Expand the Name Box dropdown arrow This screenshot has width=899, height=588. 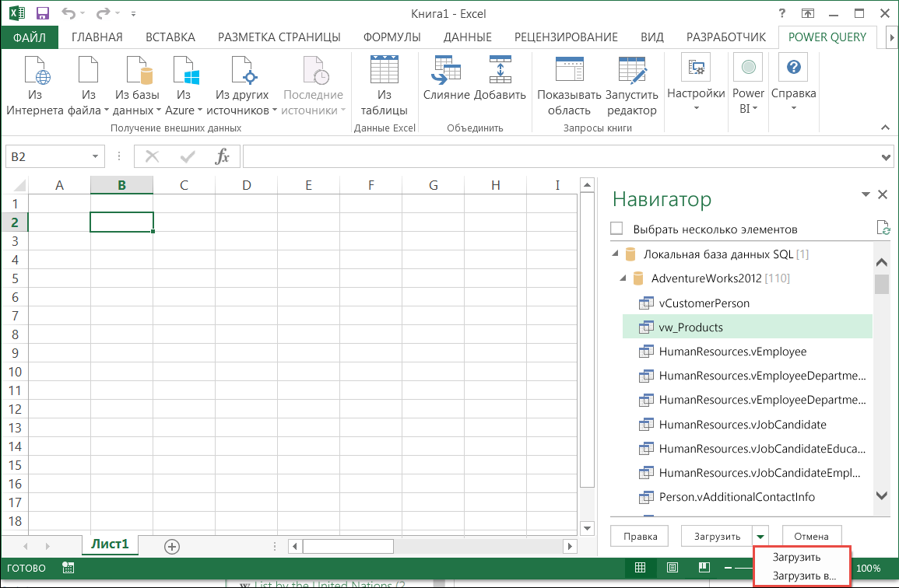point(95,157)
